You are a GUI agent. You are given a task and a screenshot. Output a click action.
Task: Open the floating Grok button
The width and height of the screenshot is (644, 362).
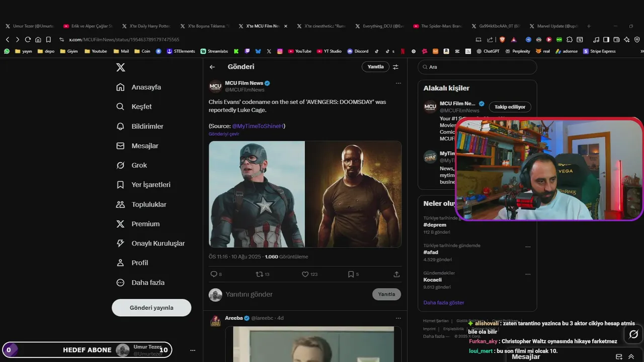point(633,334)
